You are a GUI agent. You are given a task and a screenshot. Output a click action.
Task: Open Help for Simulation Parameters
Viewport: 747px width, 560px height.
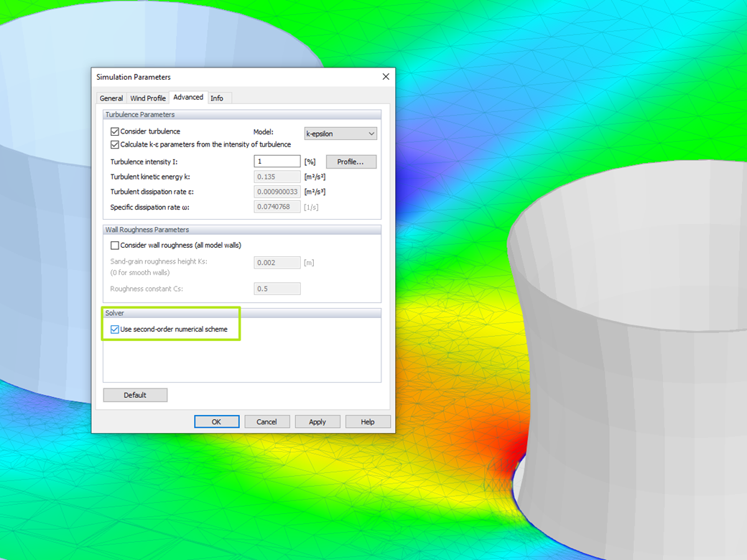click(367, 421)
